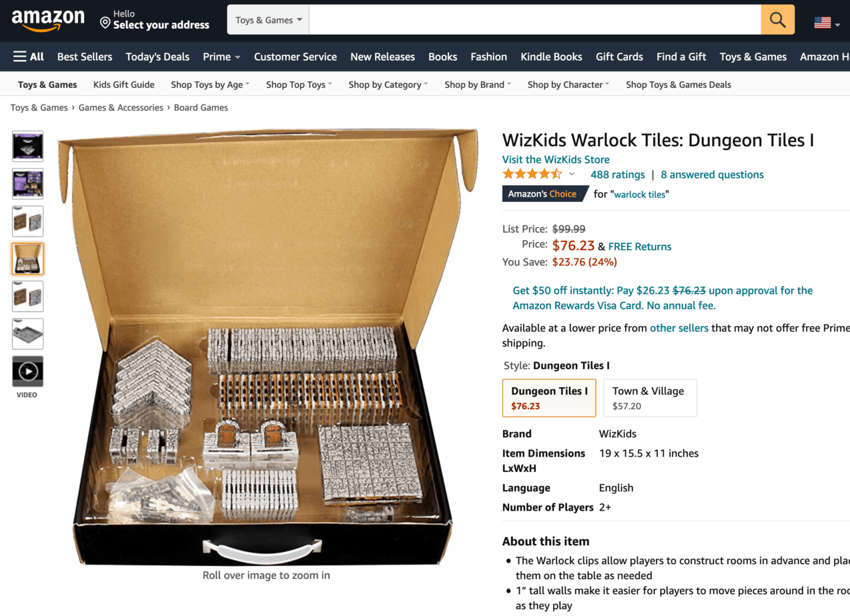Click the Amazon logo
Screen dimensions: 850x616
pos(48,20)
